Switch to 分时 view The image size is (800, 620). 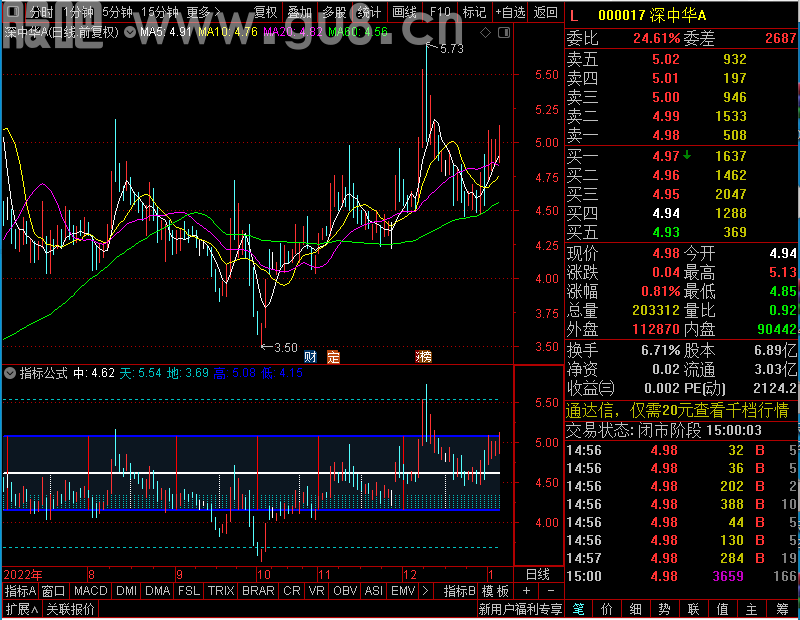40,12
